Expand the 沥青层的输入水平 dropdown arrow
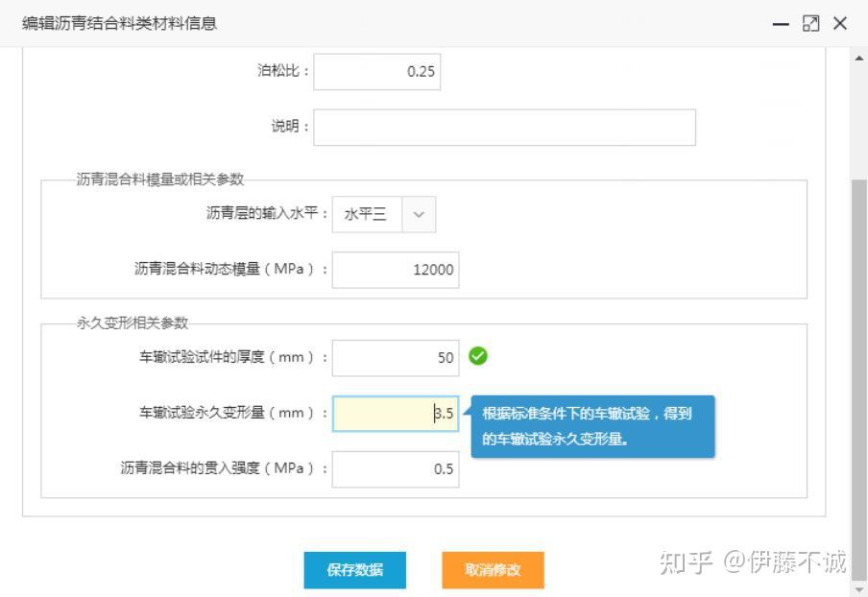This screenshot has height=597, width=868. pos(419,214)
